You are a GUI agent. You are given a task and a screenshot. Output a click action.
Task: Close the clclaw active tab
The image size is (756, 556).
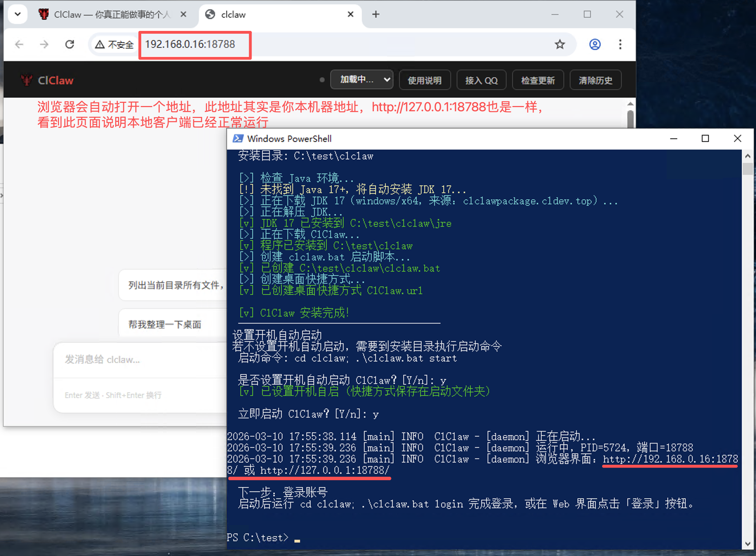point(350,14)
